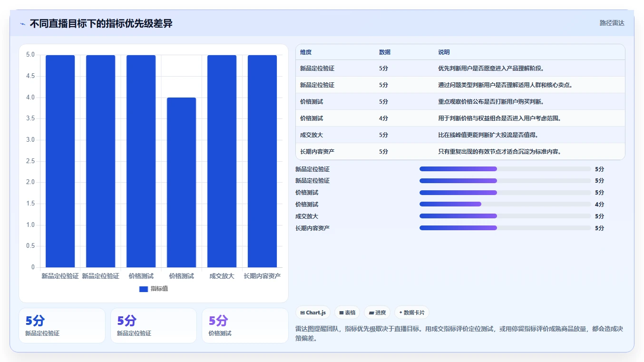Click the 维度 column header

click(306, 52)
